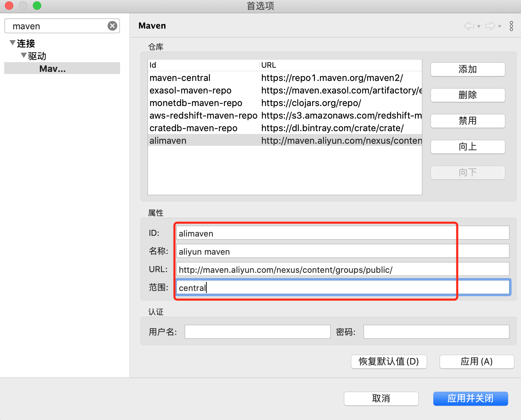
Task: Click the 删除 repository button
Action: [468, 95]
